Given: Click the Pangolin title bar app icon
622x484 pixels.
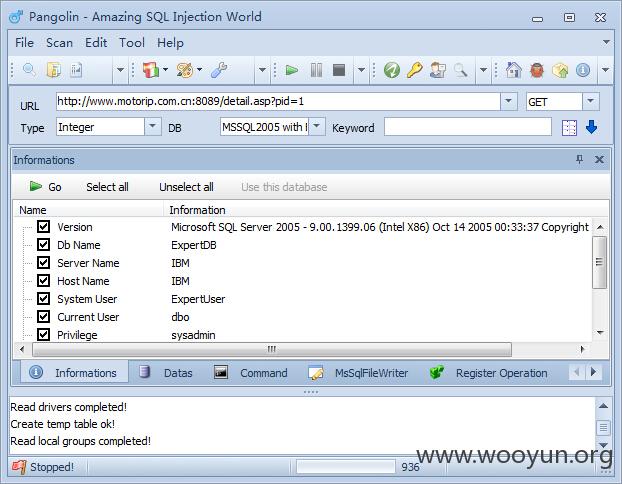Looking at the screenshot, I should [x=16, y=16].
